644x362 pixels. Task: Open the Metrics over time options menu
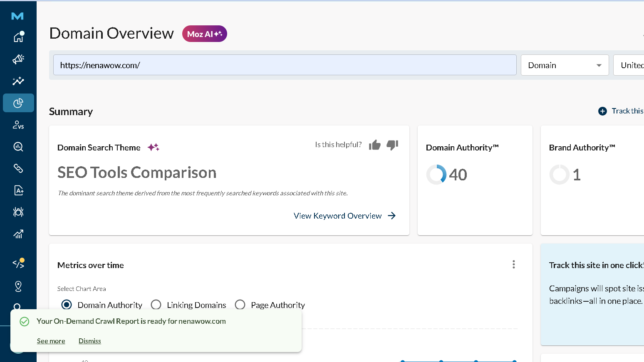click(513, 264)
